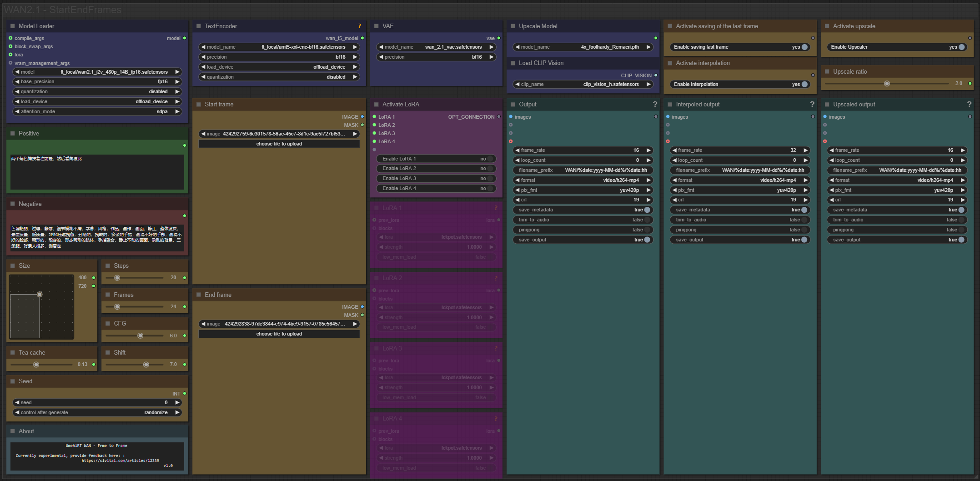This screenshot has height=481, width=980.
Task: Click filename_prefix field in Output node
Action: click(583, 170)
